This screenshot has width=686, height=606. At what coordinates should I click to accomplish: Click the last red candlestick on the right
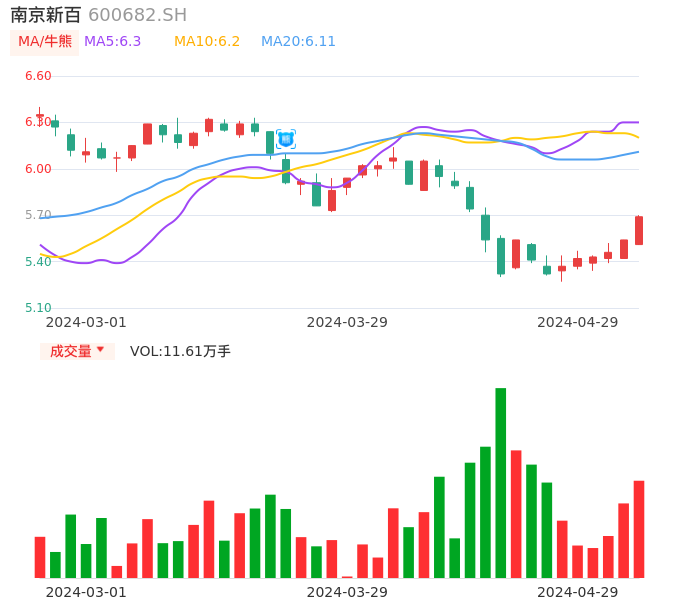tap(639, 230)
